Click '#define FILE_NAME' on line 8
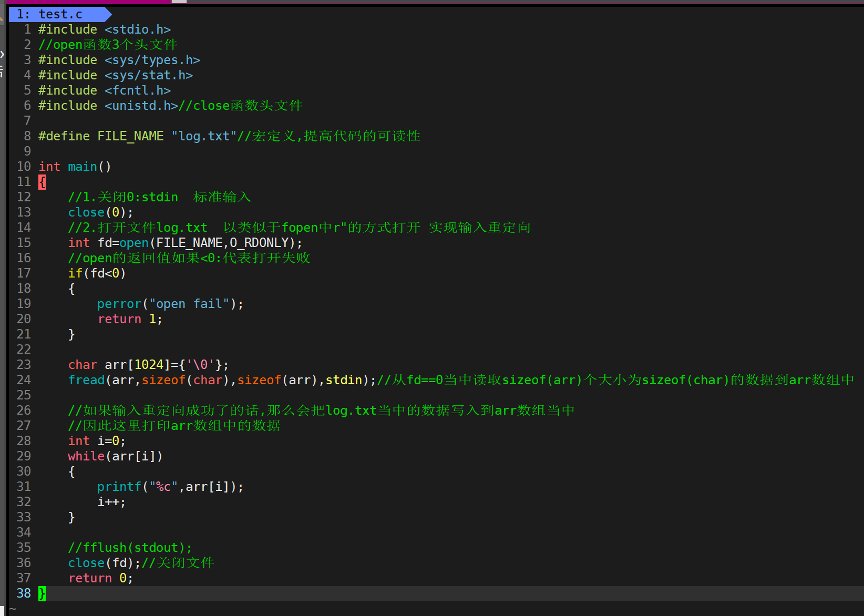This screenshot has width=864, height=616. (x=101, y=136)
